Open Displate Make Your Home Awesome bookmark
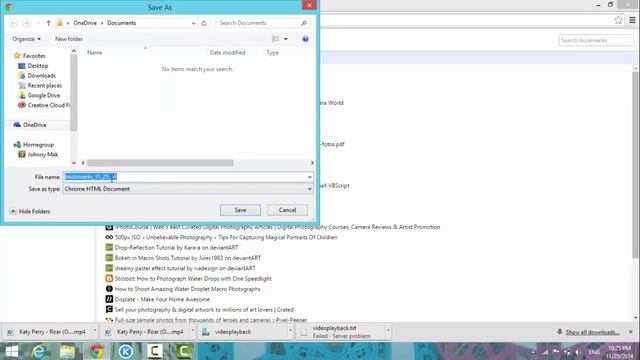 click(162, 300)
